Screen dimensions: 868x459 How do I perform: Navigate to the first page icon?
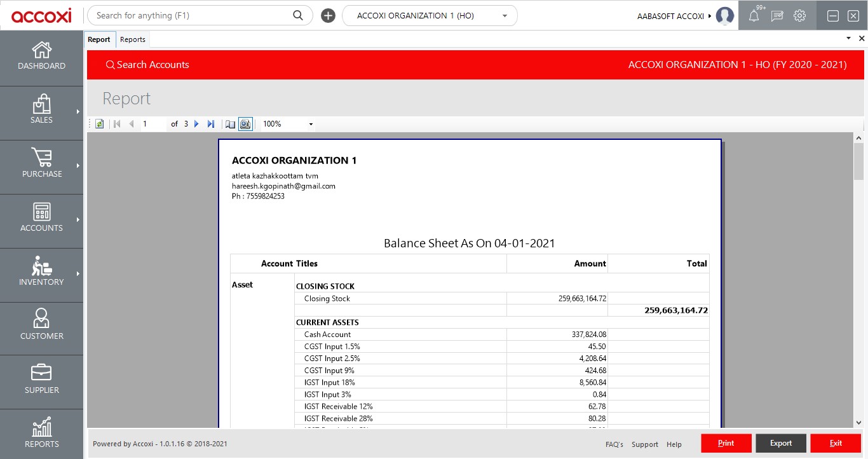coord(116,124)
